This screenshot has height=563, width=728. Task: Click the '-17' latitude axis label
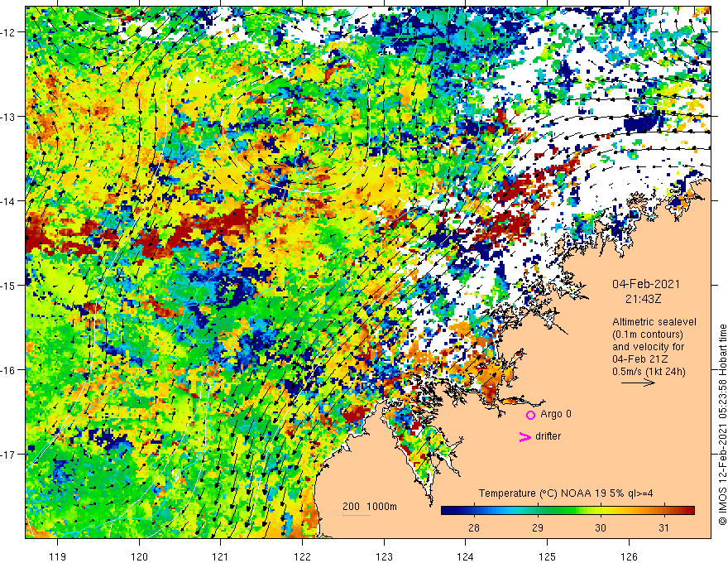click(8, 454)
